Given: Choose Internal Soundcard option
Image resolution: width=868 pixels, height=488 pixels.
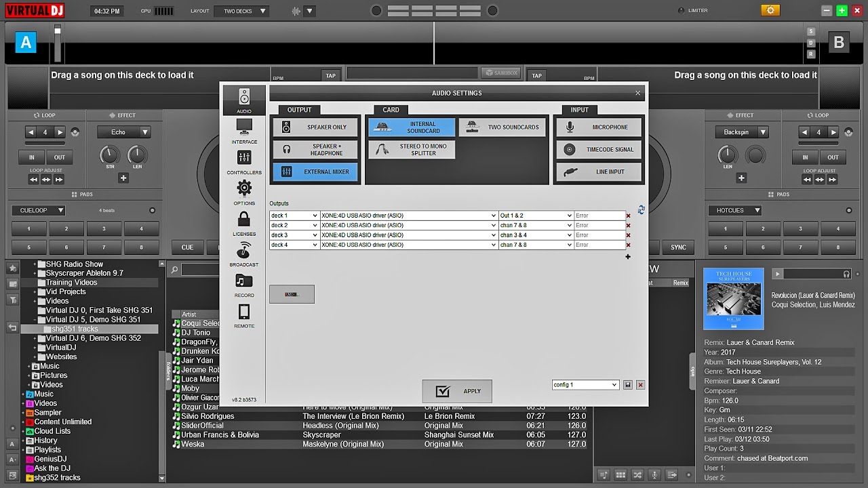Looking at the screenshot, I should (412, 127).
